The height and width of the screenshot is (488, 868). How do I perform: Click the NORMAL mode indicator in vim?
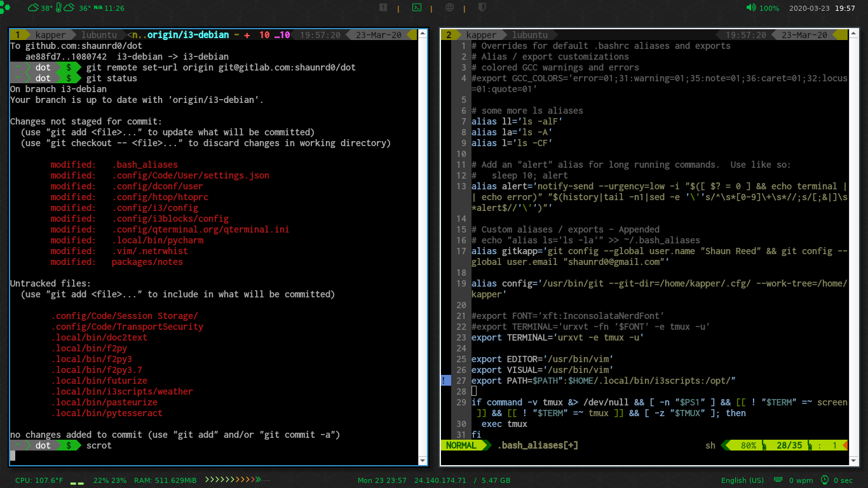(x=461, y=445)
